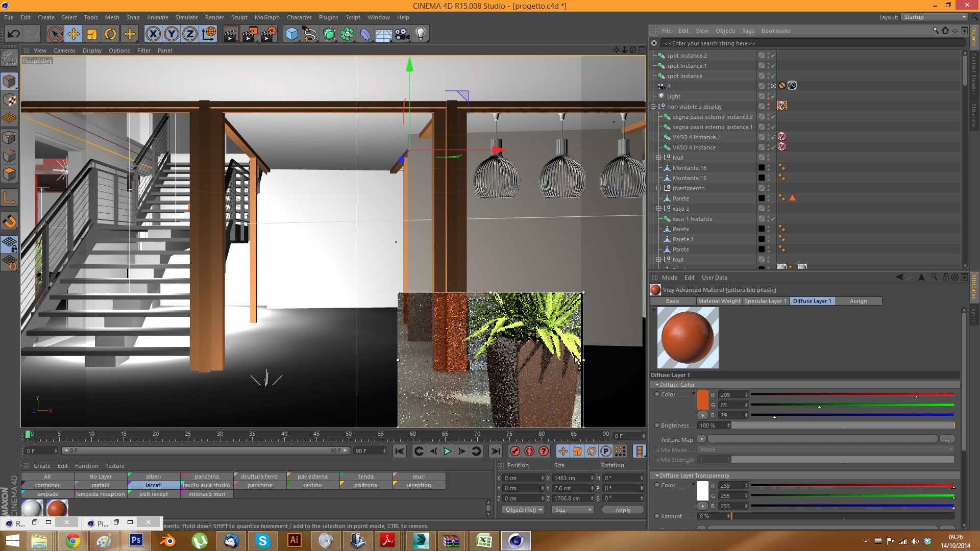
Task: Collapse the 'non visibile a display' group
Action: click(653, 107)
